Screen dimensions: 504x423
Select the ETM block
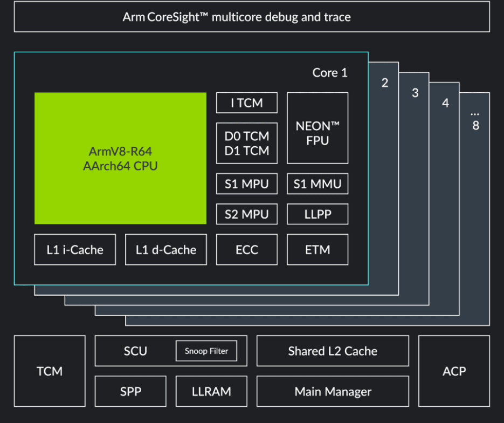pyautogui.click(x=317, y=249)
